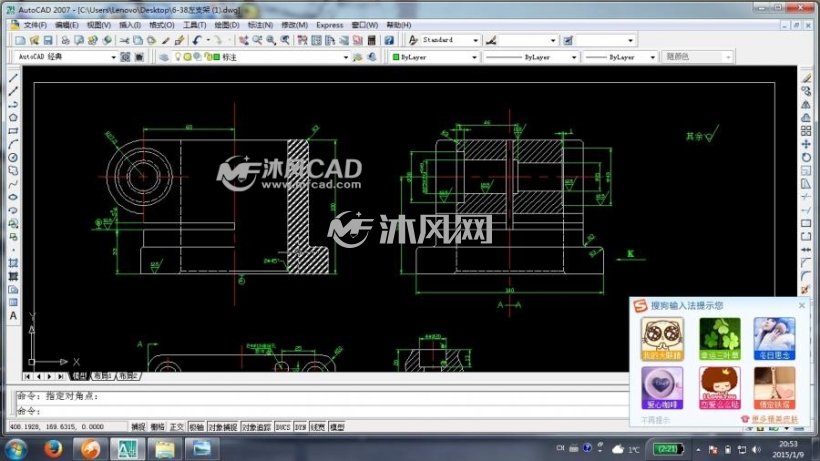This screenshot has width=820, height=461.
Task: Open the 修改(M) menu
Action: [x=294, y=25]
